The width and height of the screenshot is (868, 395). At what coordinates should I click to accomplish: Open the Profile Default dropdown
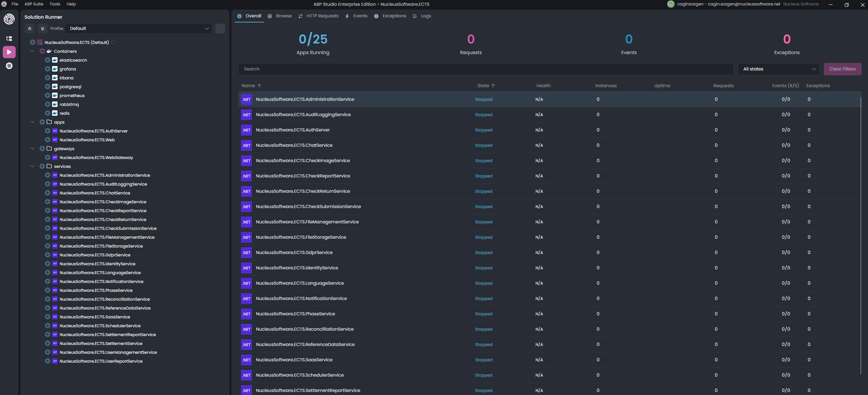click(x=139, y=29)
